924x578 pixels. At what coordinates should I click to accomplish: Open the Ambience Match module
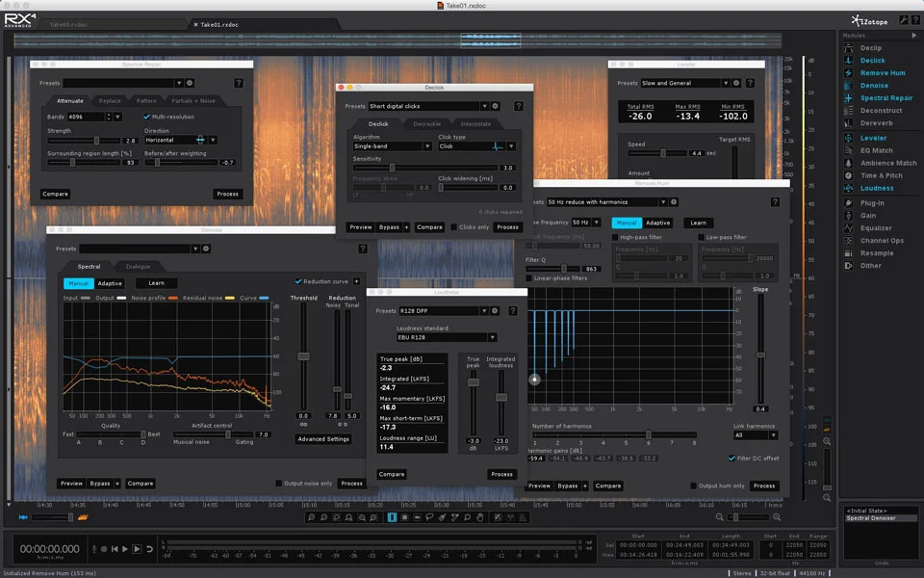(x=888, y=163)
